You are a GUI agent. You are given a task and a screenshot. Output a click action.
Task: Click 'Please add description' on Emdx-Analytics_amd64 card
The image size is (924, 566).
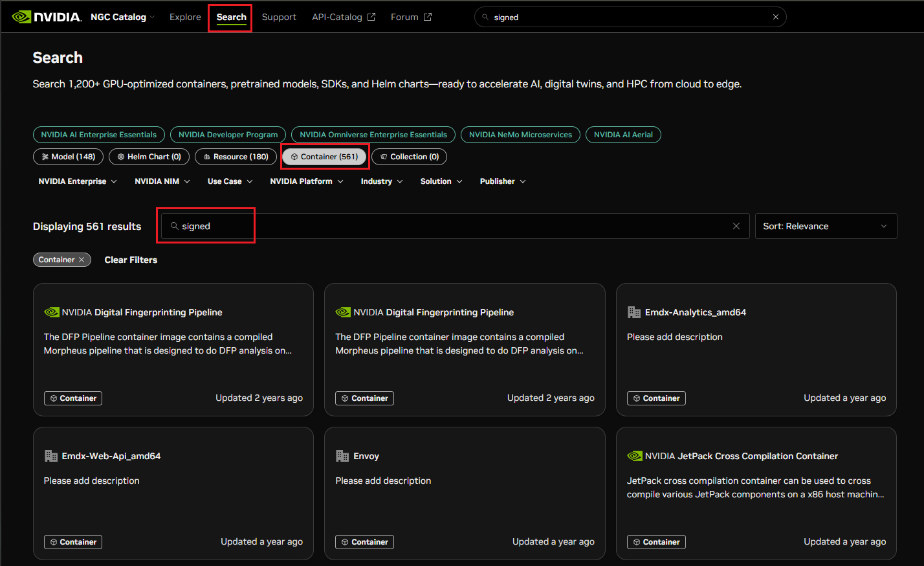pos(675,337)
